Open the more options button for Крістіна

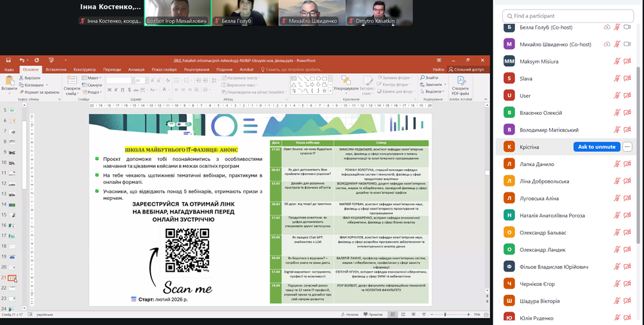coord(627,147)
